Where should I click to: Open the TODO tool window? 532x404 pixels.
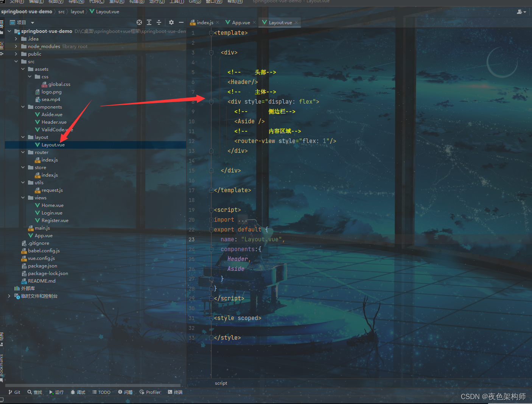click(x=101, y=392)
